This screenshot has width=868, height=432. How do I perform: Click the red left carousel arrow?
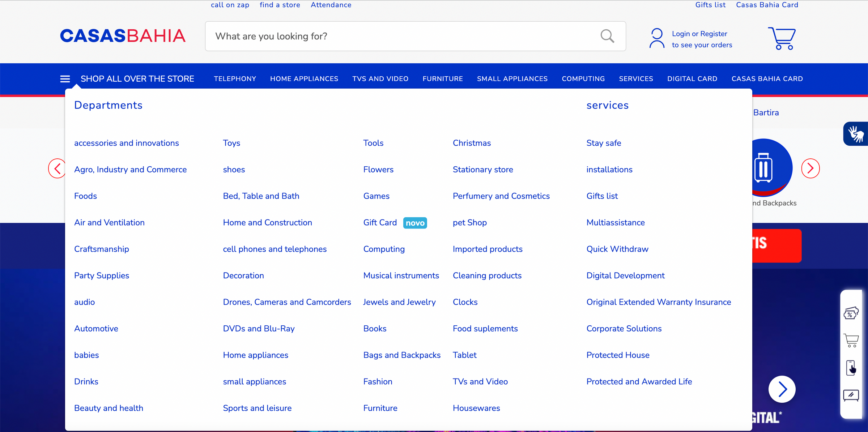click(x=57, y=168)
